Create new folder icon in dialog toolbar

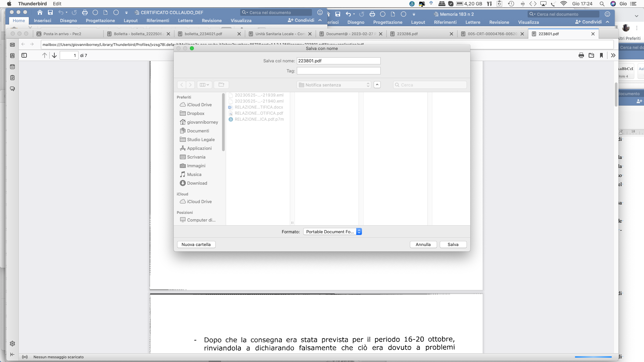tap(221, 85)
